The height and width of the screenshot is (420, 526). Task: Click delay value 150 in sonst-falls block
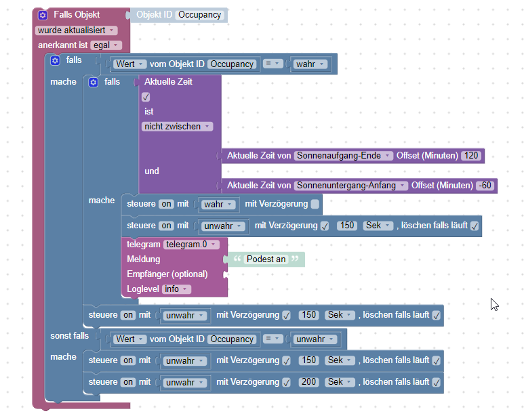click(308, 360)
